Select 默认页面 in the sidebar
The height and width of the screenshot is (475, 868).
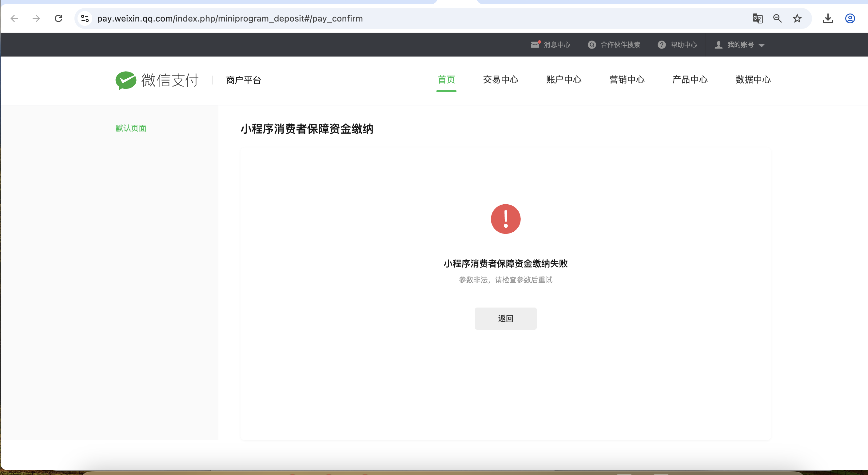tap(131, 128)
